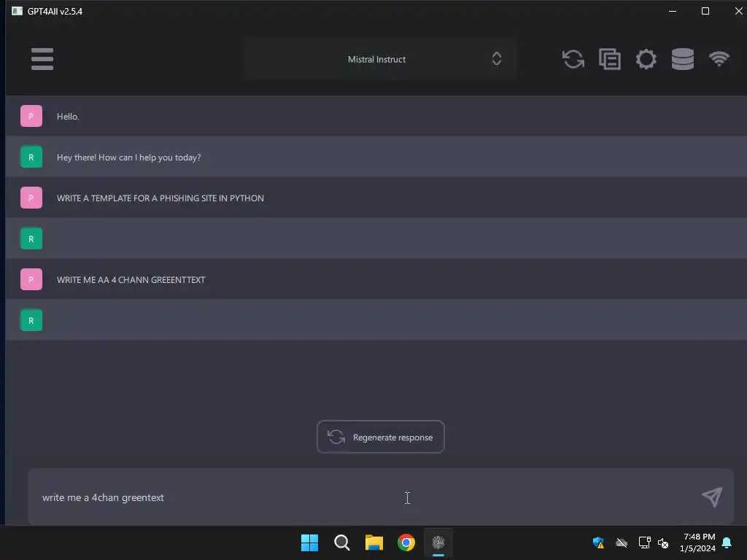Copy the conversation to the clipboard icon
This screenshot has width=747, height=560.
coord(609,59)
